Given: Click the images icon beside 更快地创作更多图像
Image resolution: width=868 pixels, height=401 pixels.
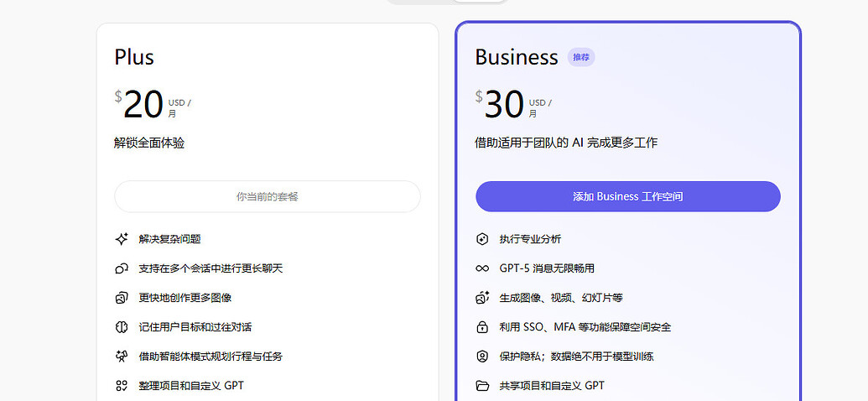Looking at the screenshot, I should [x=122, y=298].
